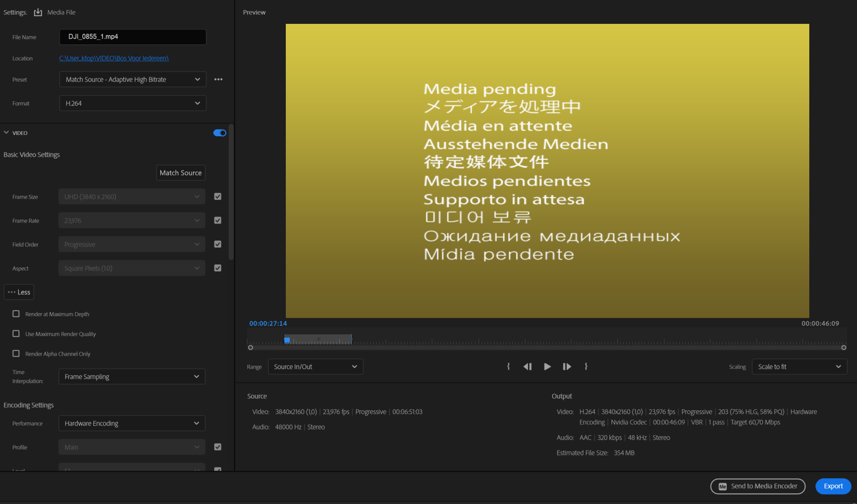Viewport: 857px width, 504px height.
Task: Open the output location link
Action: pos(114,58)
